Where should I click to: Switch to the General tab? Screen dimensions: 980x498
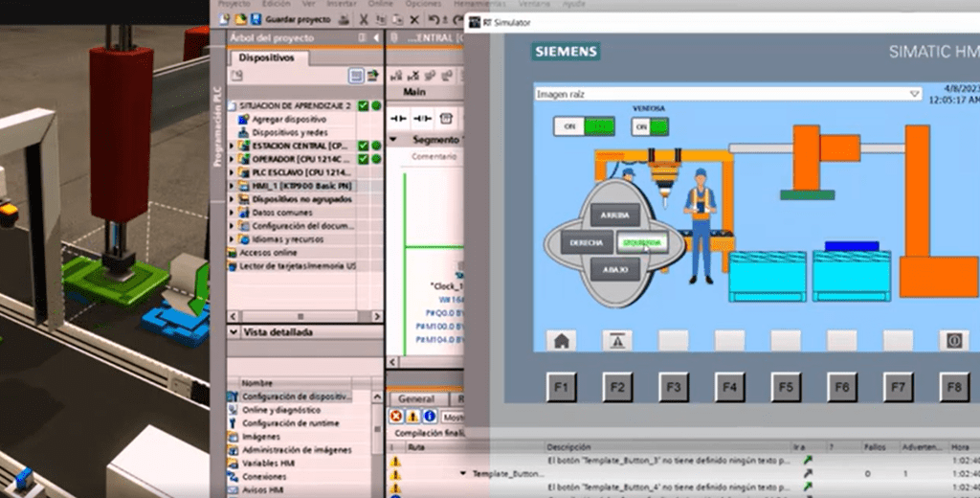coord(415,398)
